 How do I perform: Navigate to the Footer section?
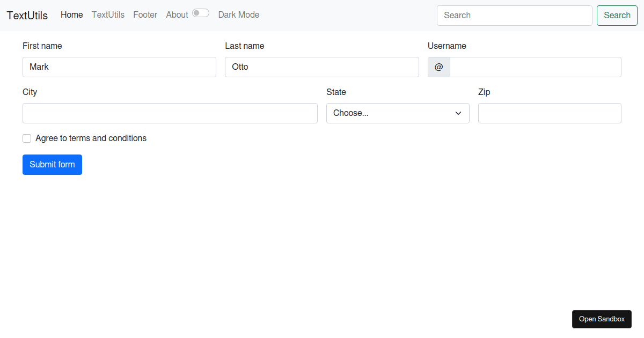[145, 14]
